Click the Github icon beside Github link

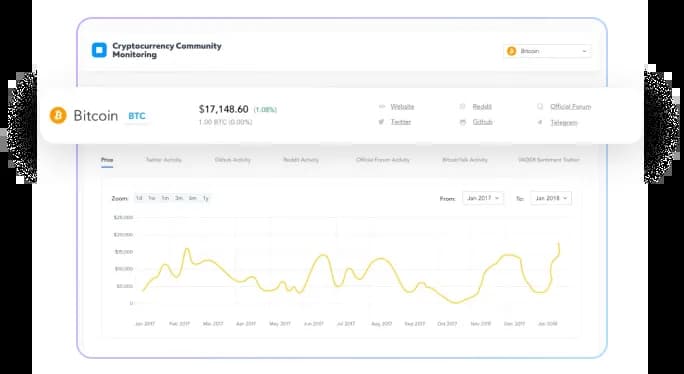463,122
